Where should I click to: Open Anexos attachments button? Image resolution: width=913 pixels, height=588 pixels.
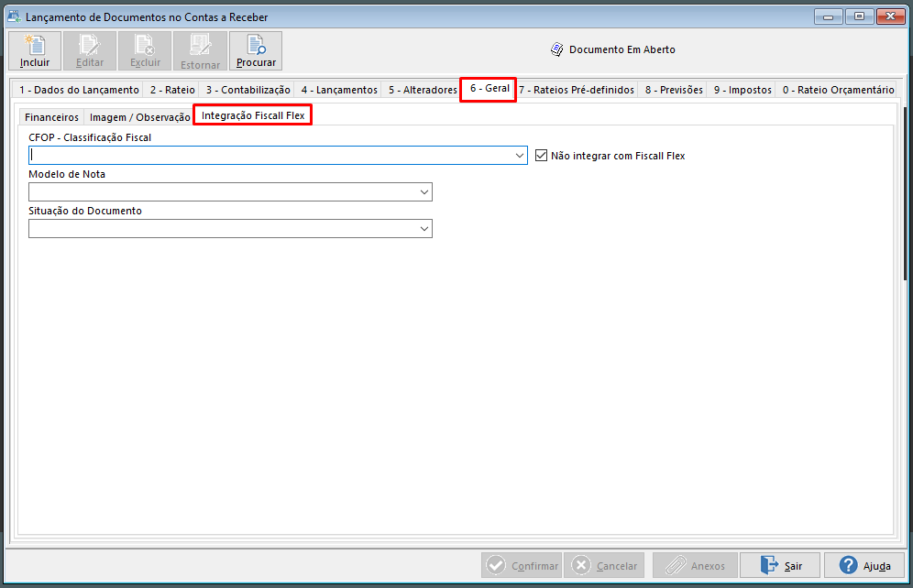pos(695,565)
